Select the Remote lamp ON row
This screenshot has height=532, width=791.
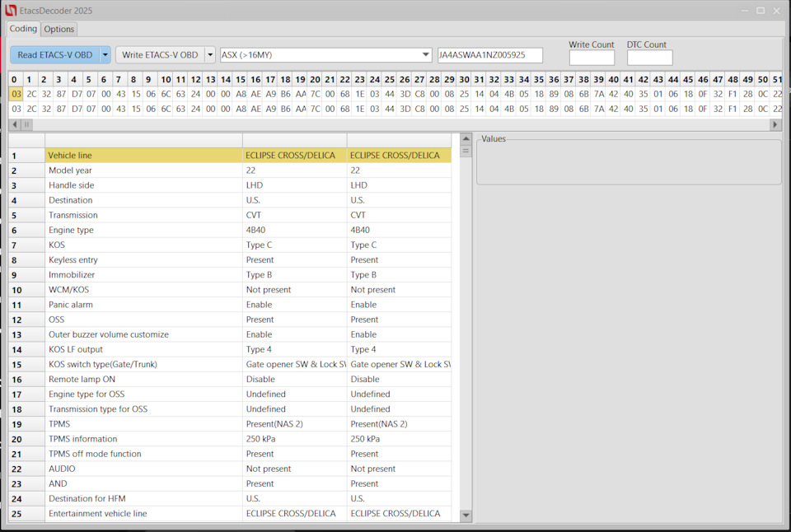click(230, 379)
